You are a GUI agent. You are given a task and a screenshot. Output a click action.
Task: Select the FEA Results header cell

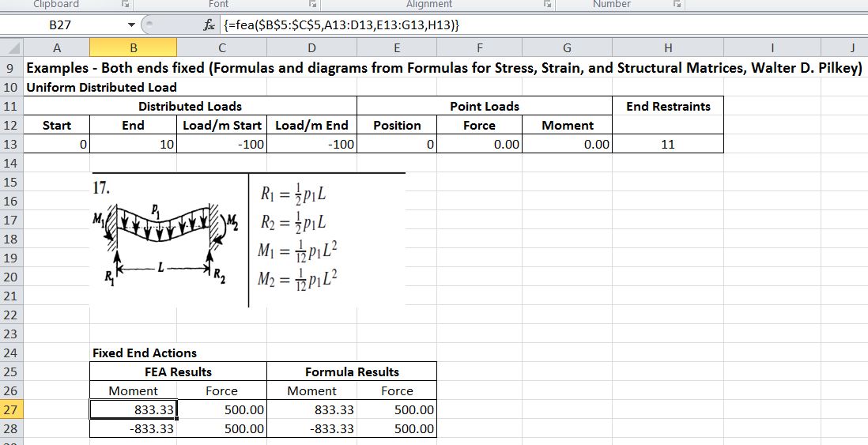(x=179, y=371)
